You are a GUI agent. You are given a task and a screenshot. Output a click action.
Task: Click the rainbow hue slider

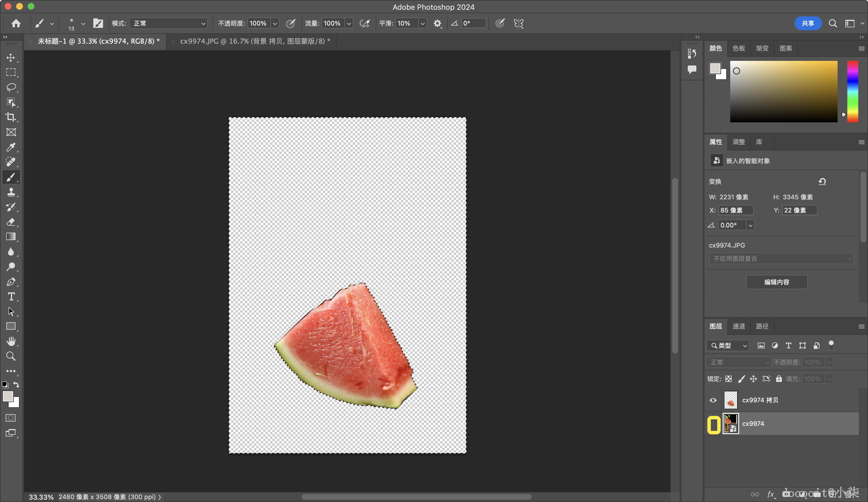pos(852,92)
